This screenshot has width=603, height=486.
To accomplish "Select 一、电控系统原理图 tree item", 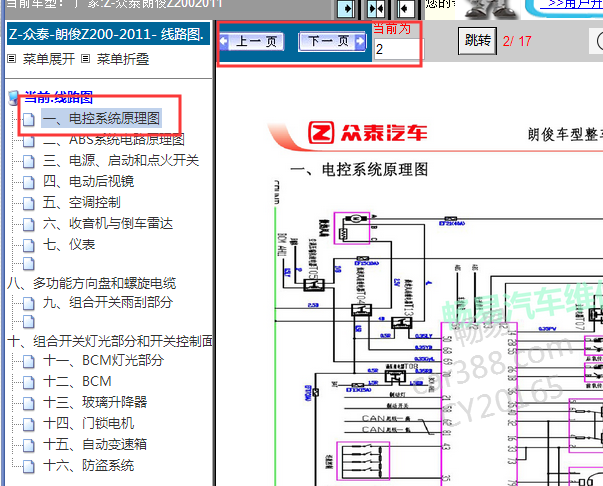I will (x=102, y=118).
